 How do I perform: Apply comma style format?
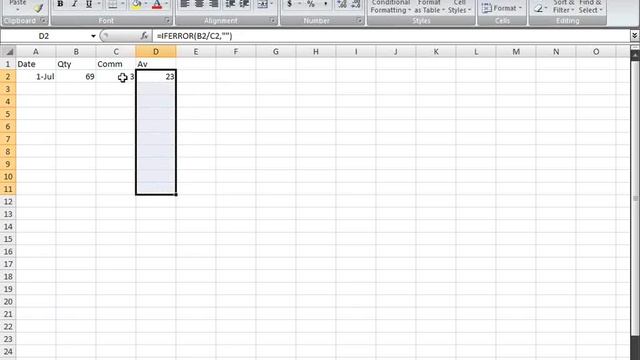click(325, 4)
